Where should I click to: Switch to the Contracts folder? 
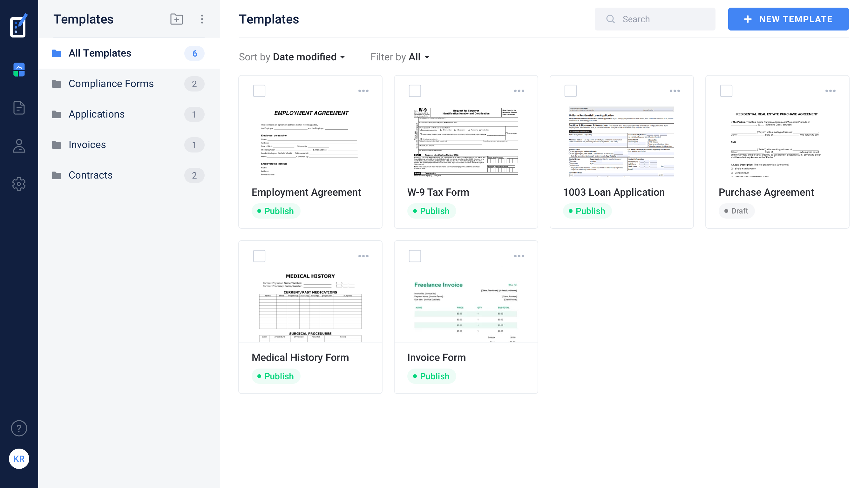pyautogui.click(x=91, y=175)
